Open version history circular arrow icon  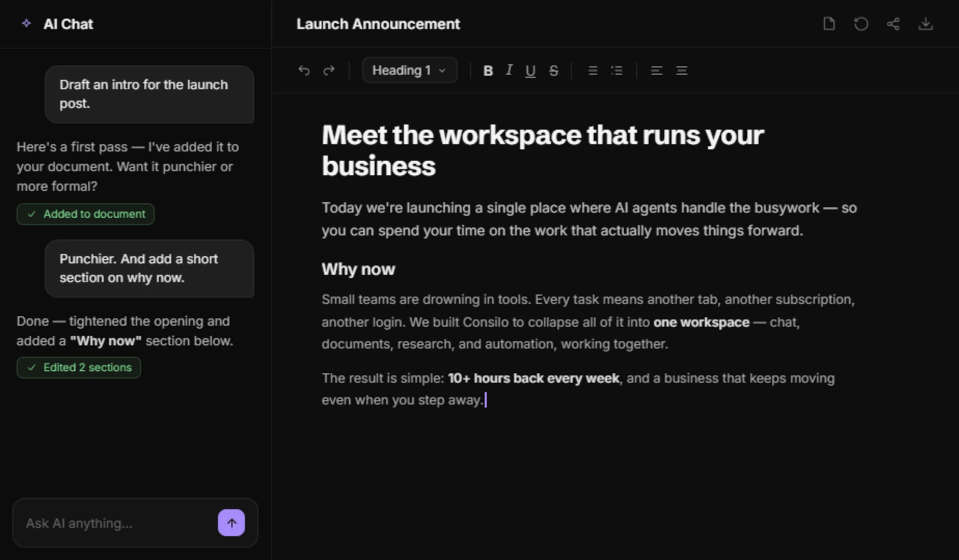[x=861, y=24]
